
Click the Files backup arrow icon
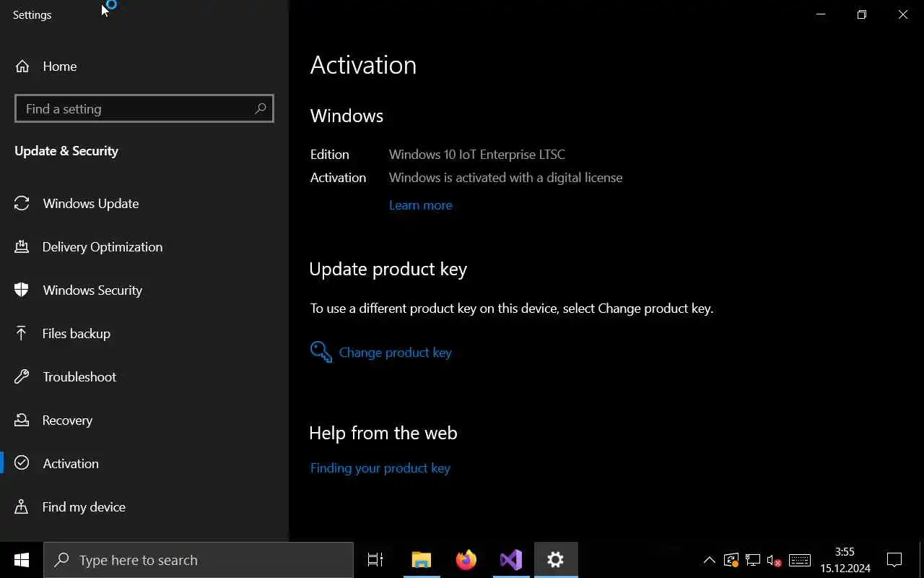[x=22, y=334]
